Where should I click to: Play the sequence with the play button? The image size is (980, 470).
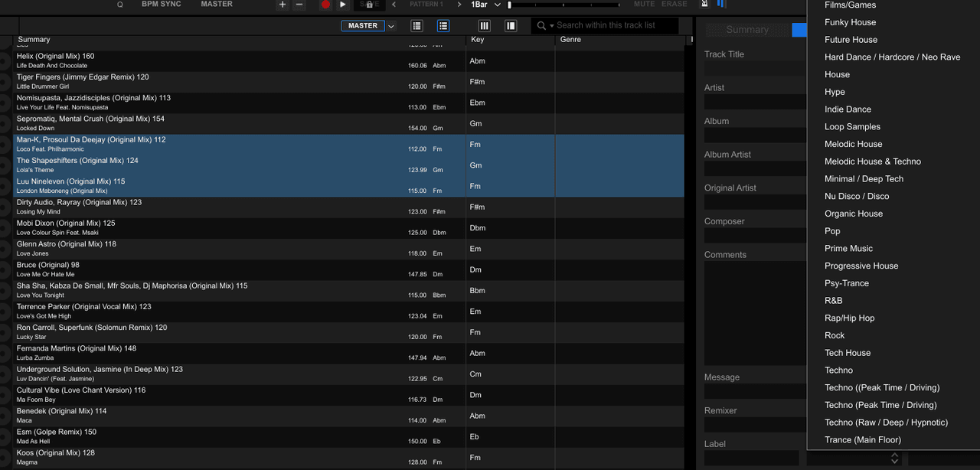(343, 5)
